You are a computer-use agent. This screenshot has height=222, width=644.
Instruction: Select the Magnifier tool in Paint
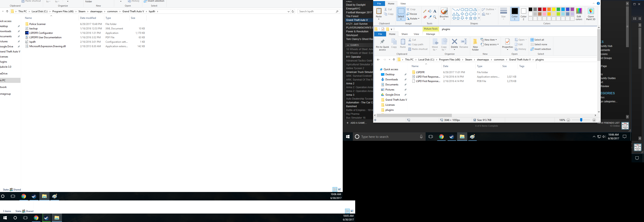click(x=435, y=17)
